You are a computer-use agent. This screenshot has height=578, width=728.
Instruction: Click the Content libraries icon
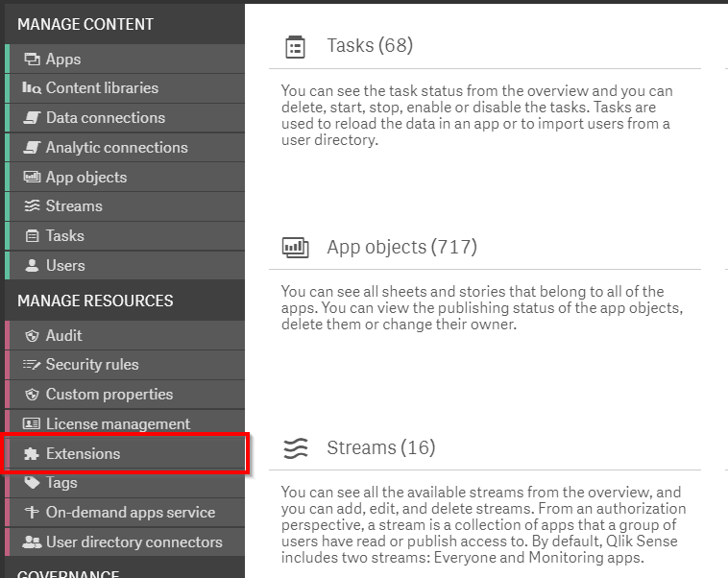[x=32, y=88]
